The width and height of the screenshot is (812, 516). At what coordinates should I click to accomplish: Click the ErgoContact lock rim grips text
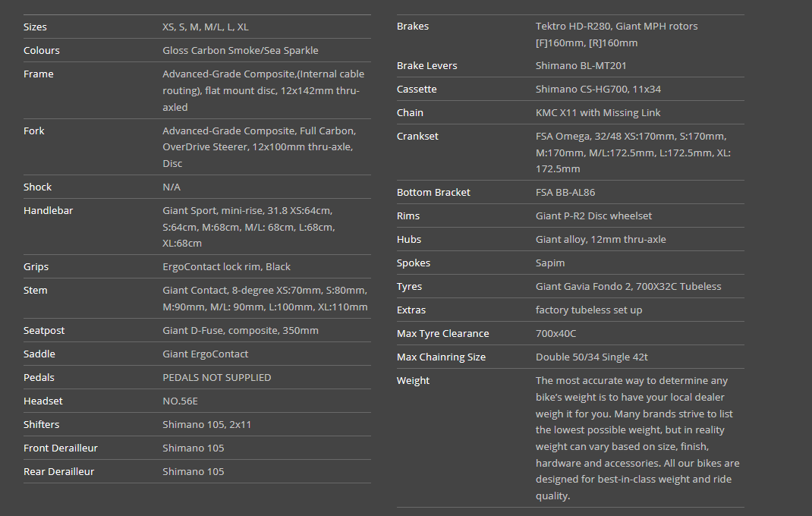tap(226, 266)
